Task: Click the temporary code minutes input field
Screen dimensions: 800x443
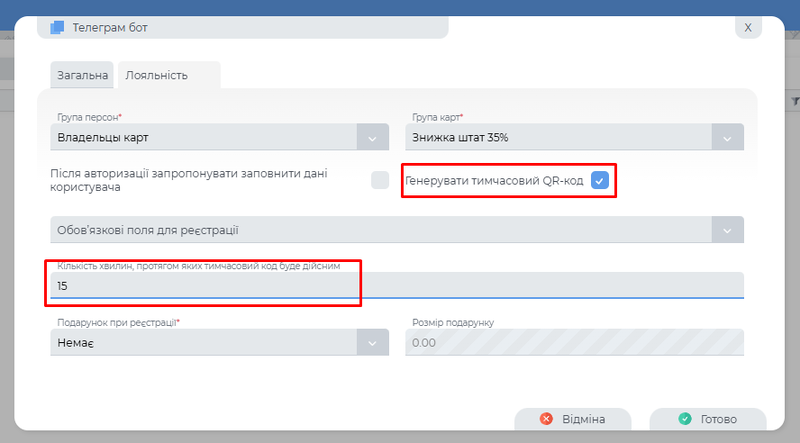Action: pyautogui.click(x=396, y=285)
